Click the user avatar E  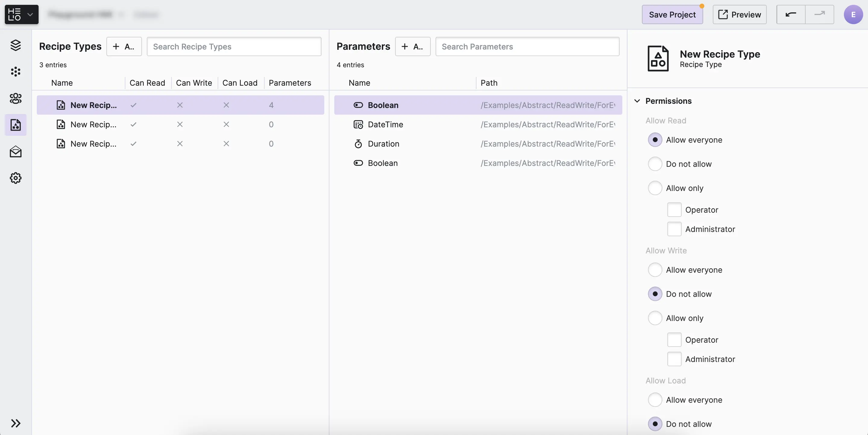[853, 14]
